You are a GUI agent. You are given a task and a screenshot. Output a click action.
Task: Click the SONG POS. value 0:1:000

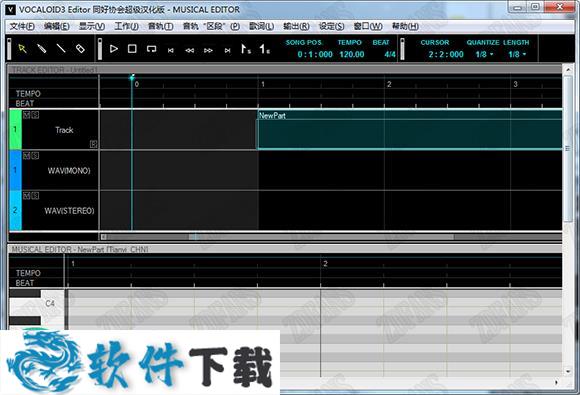tap(315, 54)
